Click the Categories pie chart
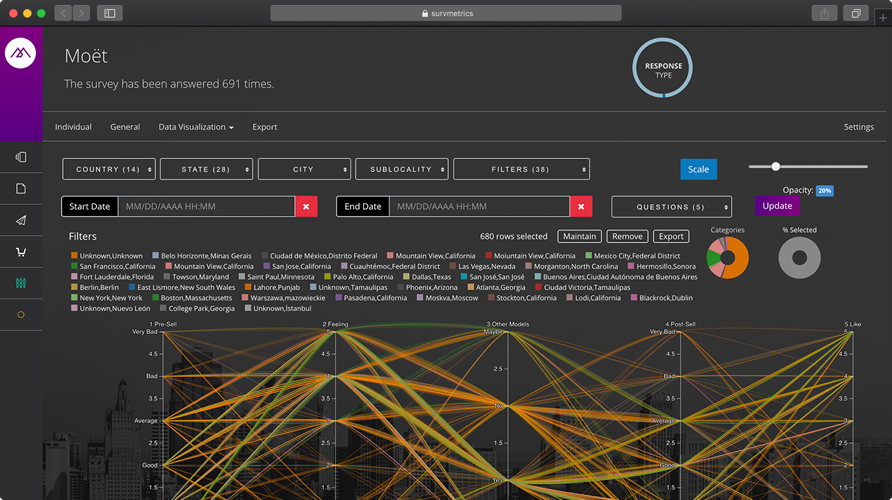892x500 pixels. (x=728, y=258)
